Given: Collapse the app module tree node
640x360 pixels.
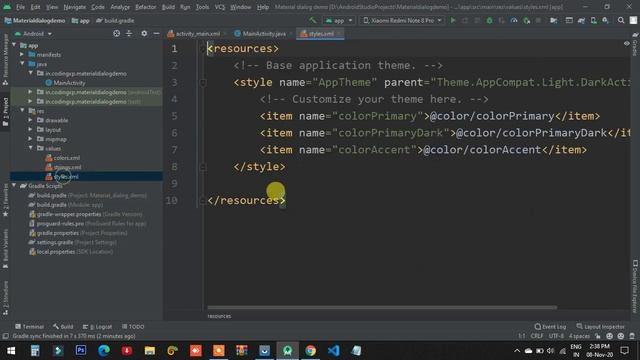Looking at the screenshot, I should (x=15, y=45).
